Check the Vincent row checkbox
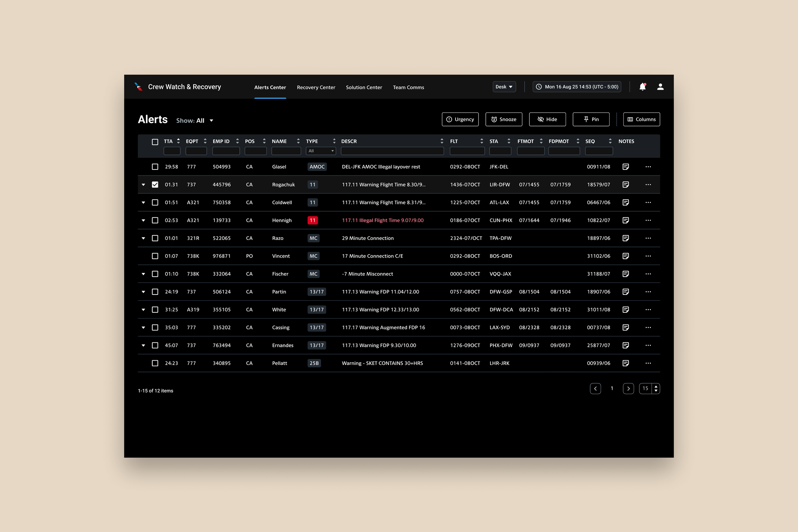The height and width of the screenshot is (532, 798). tap(155, 256)
